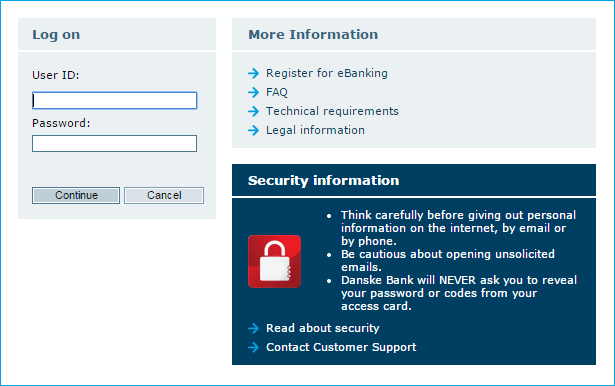Screen dimensions: 615x386
Task: Open Read about security link
Action: 323,328
